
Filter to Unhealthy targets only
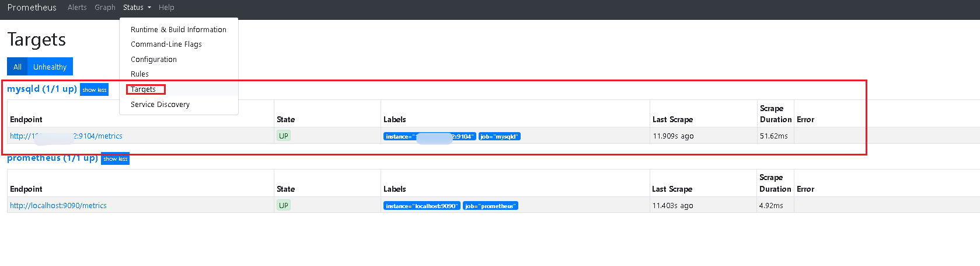[x=50, y=67]
